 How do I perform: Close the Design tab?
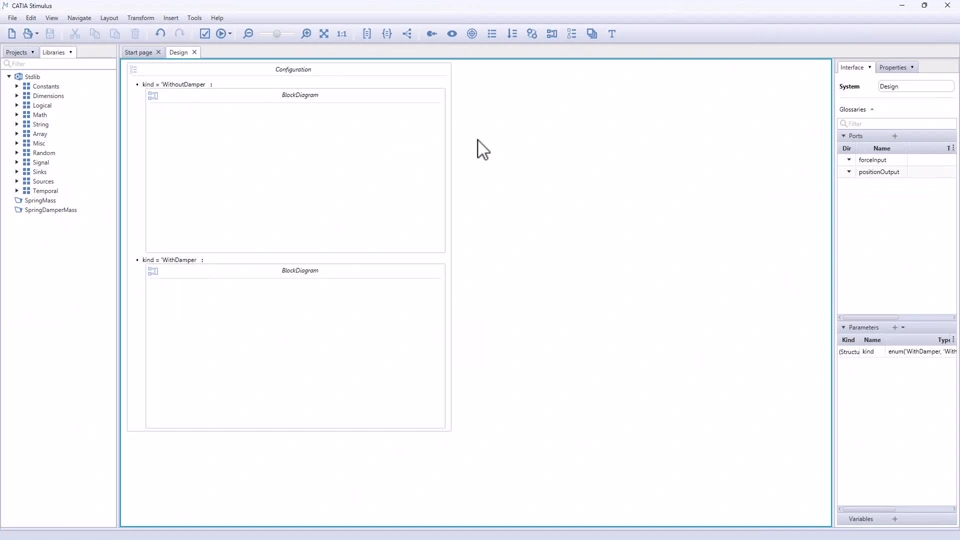click(x=194, y=53)
